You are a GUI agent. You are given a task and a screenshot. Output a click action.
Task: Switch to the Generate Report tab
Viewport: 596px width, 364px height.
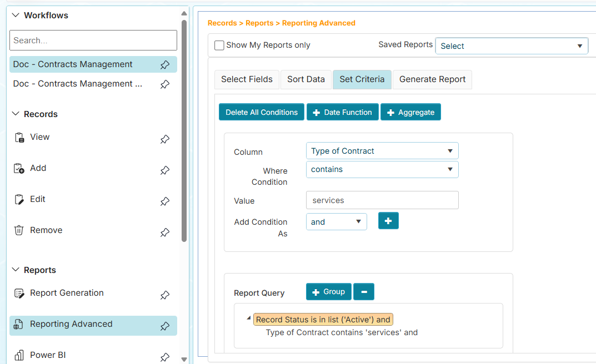[432, 79]
